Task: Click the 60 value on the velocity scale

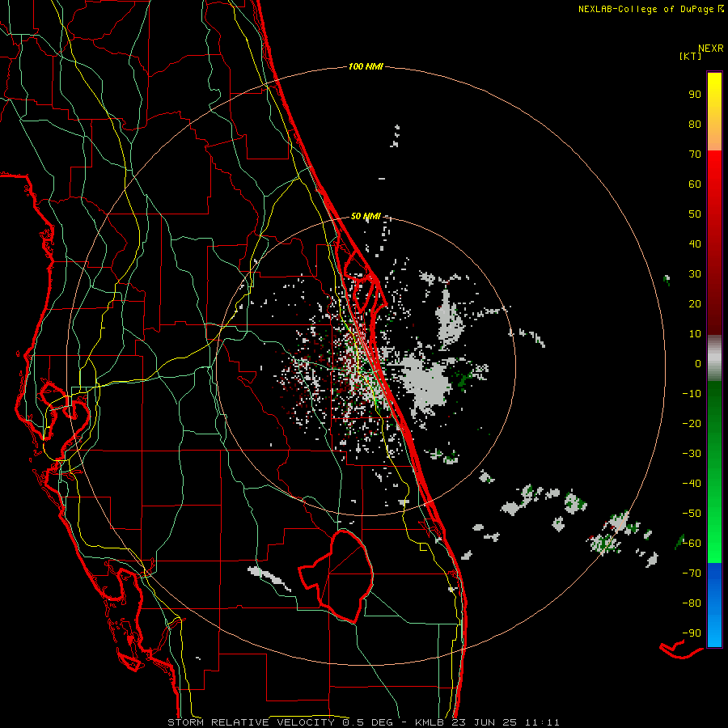Action: [x=695, y=184]
